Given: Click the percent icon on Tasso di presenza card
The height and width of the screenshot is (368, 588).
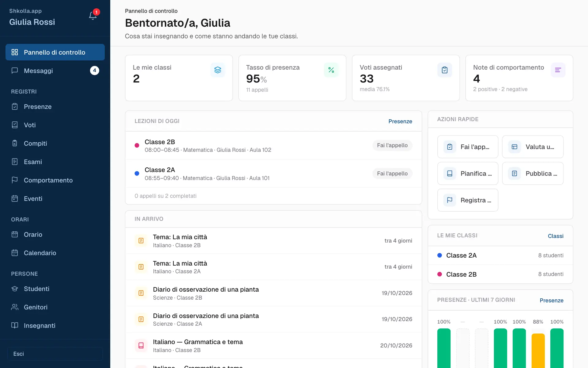Looking at the screenshot, I should tap(331, 70).
